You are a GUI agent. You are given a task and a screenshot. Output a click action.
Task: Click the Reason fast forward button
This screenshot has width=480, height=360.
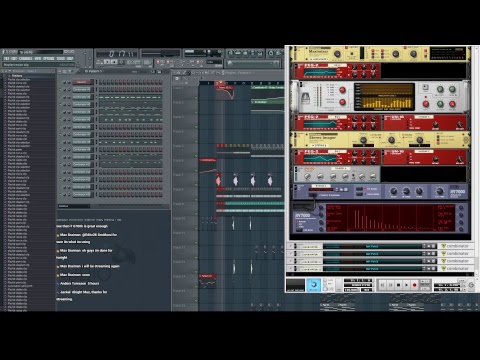pyautogui.click(x=390, y=285)
